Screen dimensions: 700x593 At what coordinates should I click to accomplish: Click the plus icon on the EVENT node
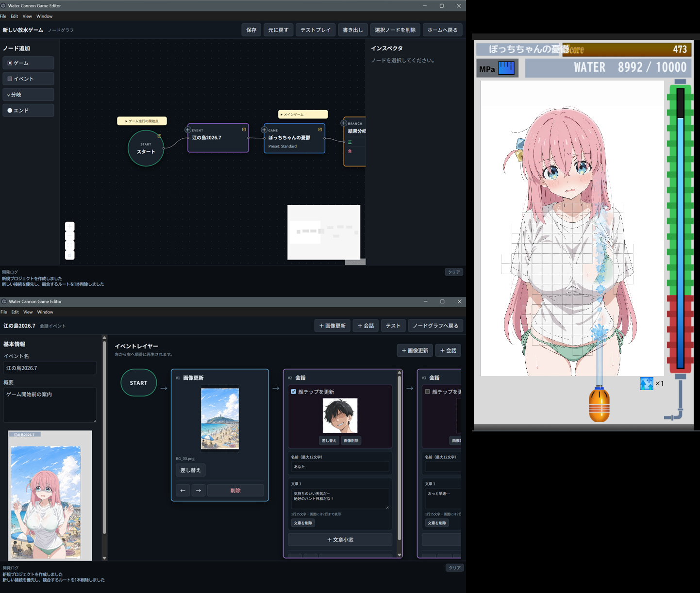[188, 130]
